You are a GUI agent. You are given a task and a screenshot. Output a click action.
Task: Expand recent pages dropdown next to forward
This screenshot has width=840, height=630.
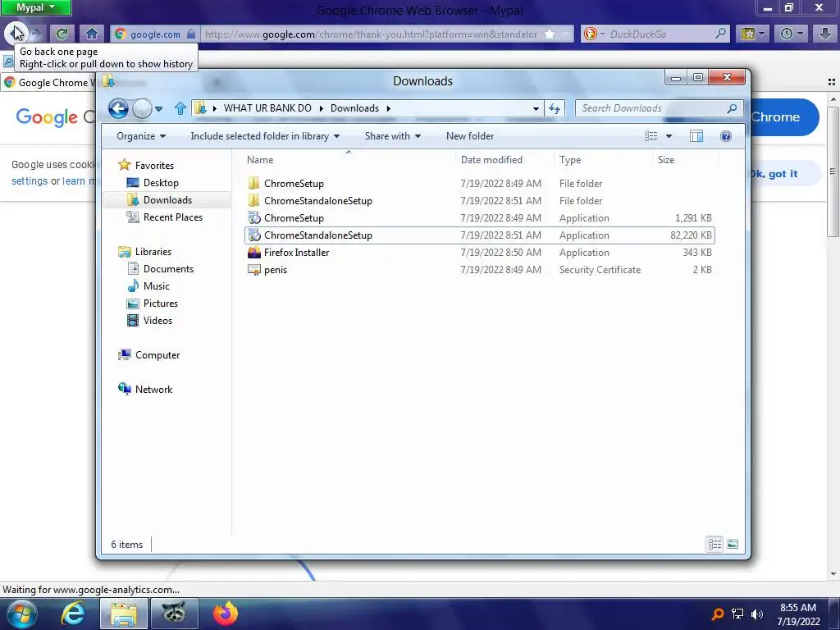[158, 109]
